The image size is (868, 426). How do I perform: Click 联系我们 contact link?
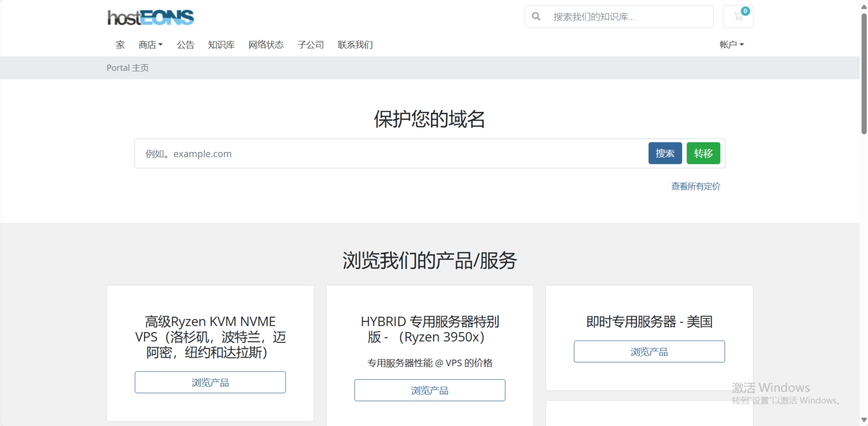coord(355,45)
